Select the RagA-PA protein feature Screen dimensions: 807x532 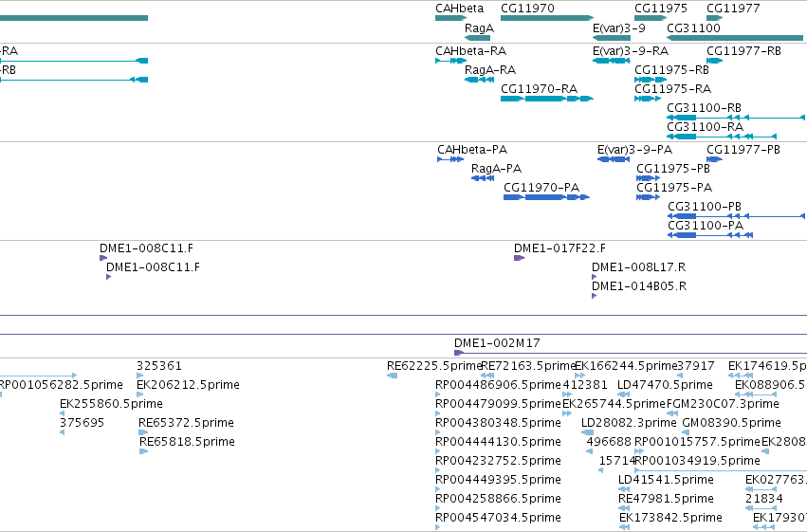[x=483, y=178]
